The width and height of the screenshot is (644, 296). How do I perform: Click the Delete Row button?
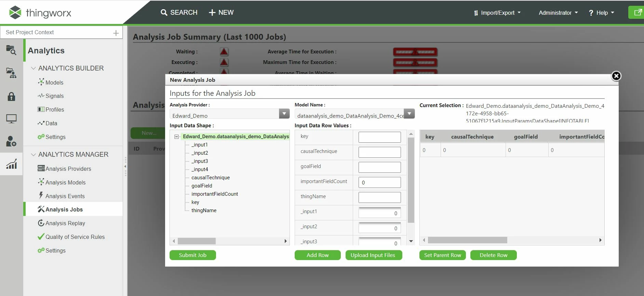coord(493,255)
